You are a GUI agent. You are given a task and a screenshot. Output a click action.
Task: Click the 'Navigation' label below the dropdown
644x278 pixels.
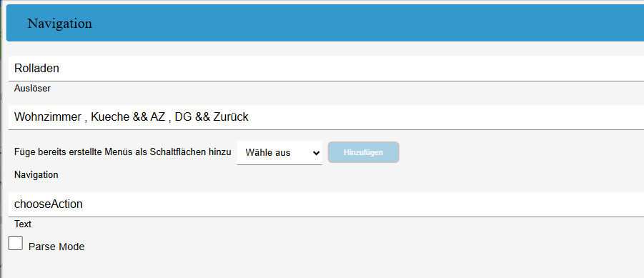point(36,175)
